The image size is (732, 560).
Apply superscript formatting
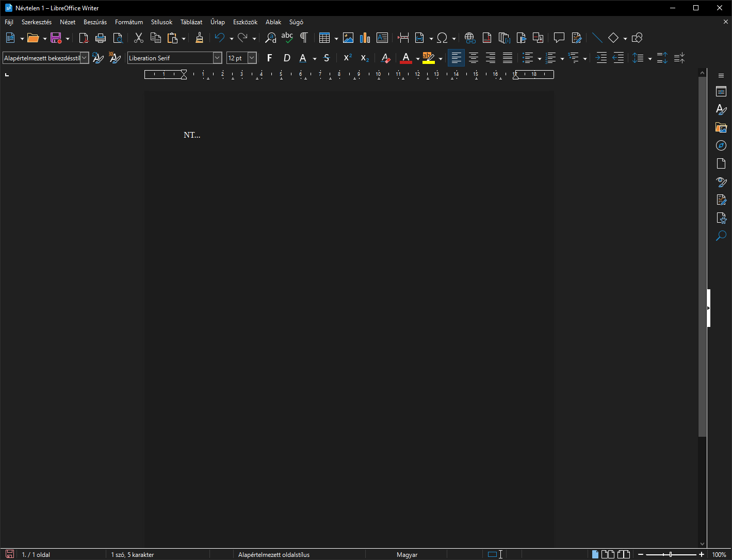[347, 58]
